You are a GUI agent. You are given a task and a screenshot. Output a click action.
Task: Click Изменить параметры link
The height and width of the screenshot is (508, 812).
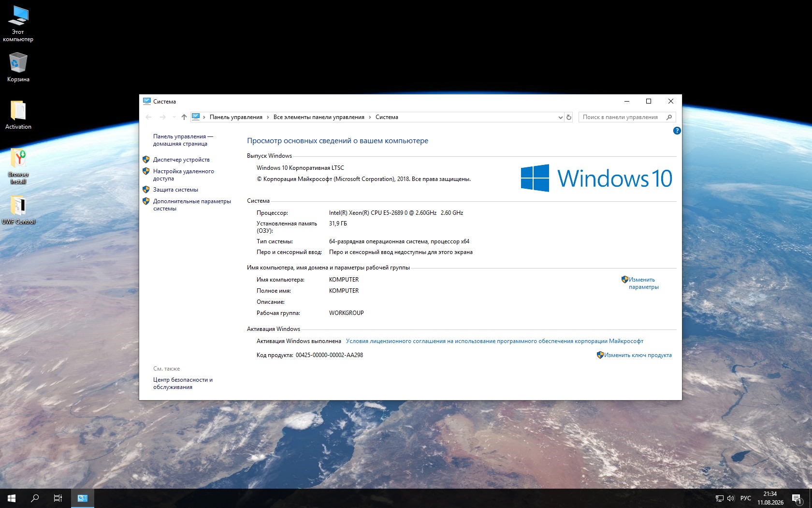[643, 283]
